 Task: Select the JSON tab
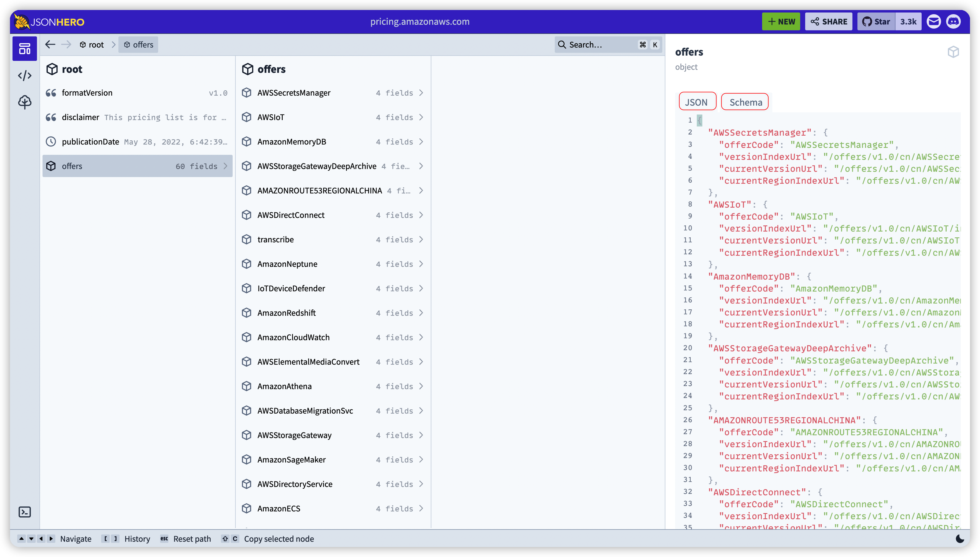696,102
